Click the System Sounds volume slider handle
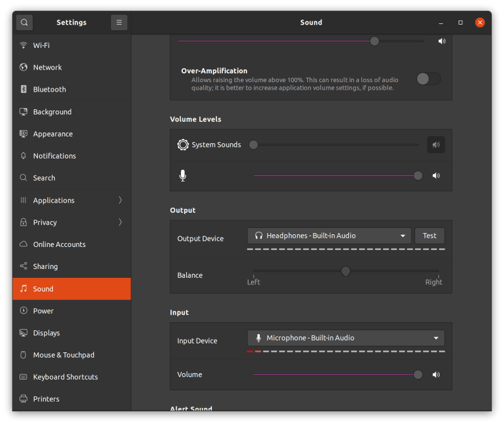This screenshot has height=425, width=504. tap(254, 145)
